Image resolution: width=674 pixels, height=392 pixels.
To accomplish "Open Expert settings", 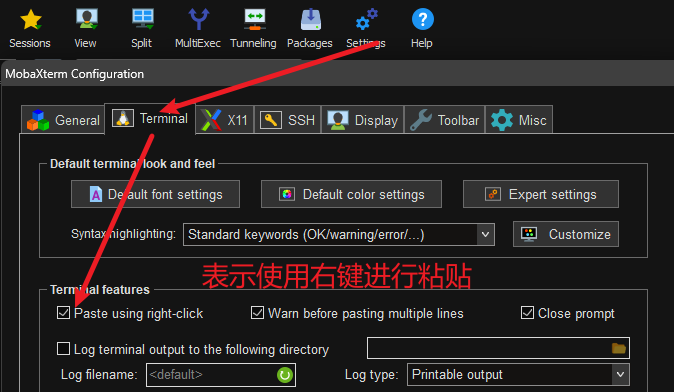I will pyautogui.click(x=541, y=194).
